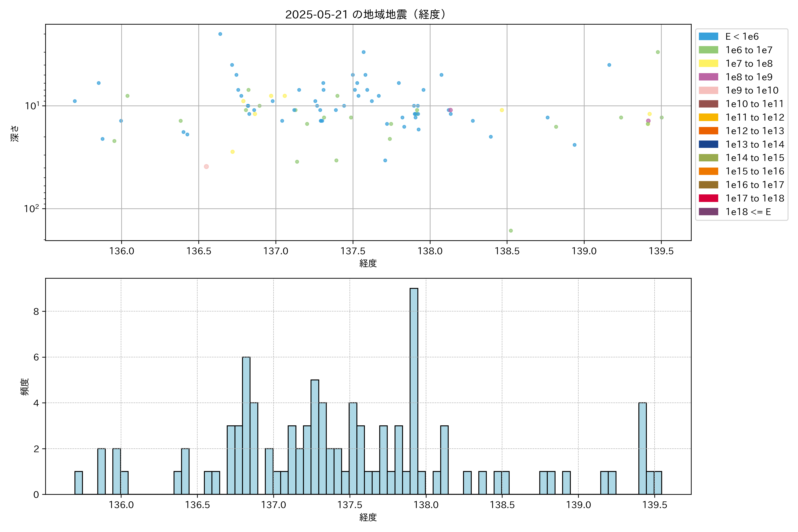This screenshot has height=532, width=798.
Task: Click the pink '1e9 to 1e10' legend swatch
Action: [708, 90]
